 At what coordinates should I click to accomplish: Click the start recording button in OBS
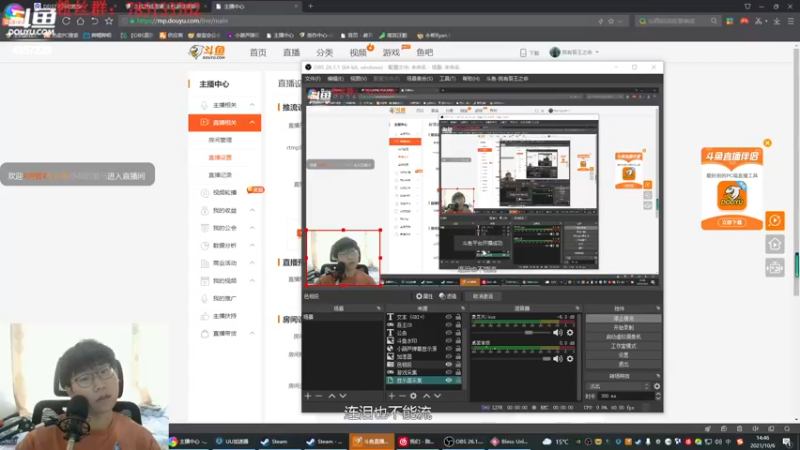click(x=623, y=328)
